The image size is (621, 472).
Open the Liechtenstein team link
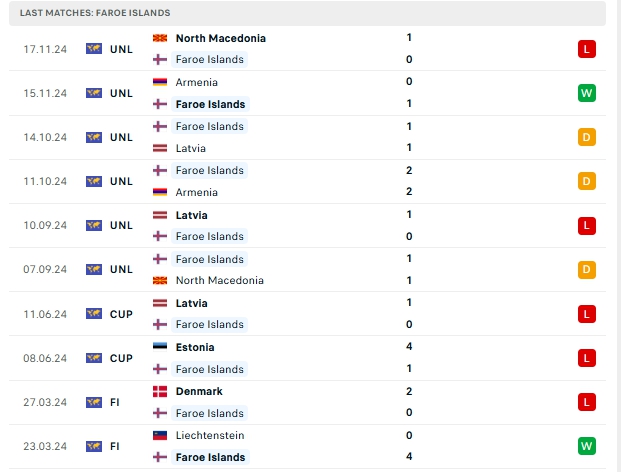click(210, 435)
